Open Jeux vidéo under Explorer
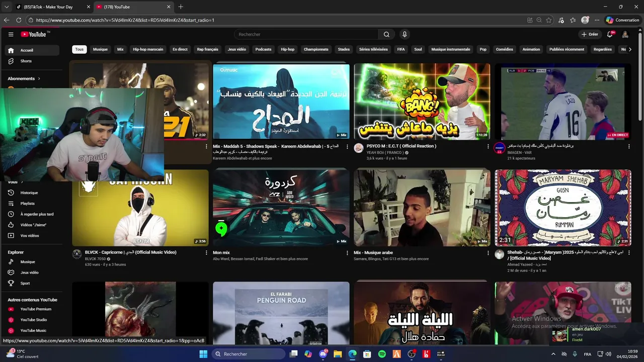Screen dimensions: 644x362 click(32, 273)
